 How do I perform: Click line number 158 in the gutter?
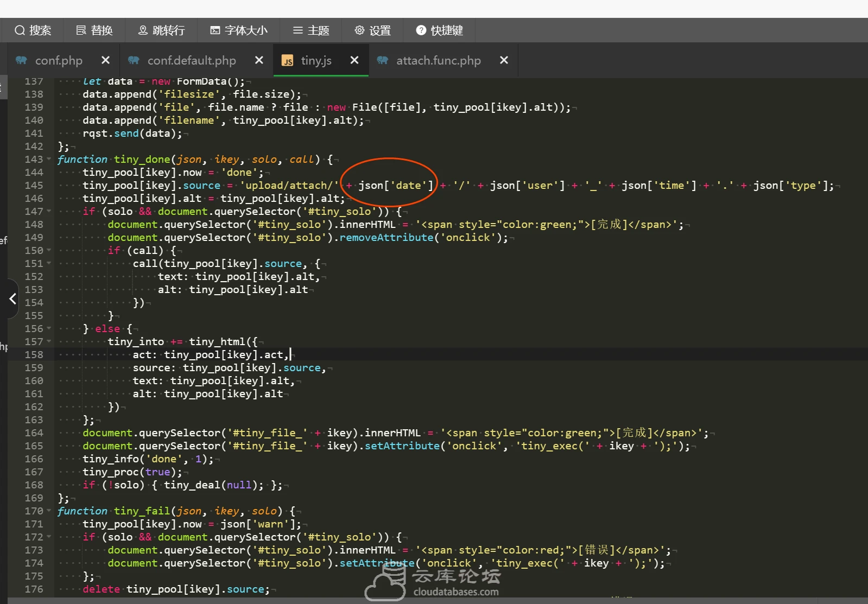pyautogui.click(x=34, y=355)
